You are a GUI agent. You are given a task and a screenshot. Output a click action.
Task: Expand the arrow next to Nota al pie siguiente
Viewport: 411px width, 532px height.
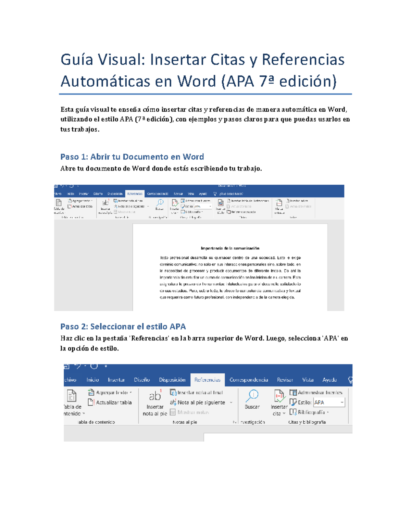(231, 403)
